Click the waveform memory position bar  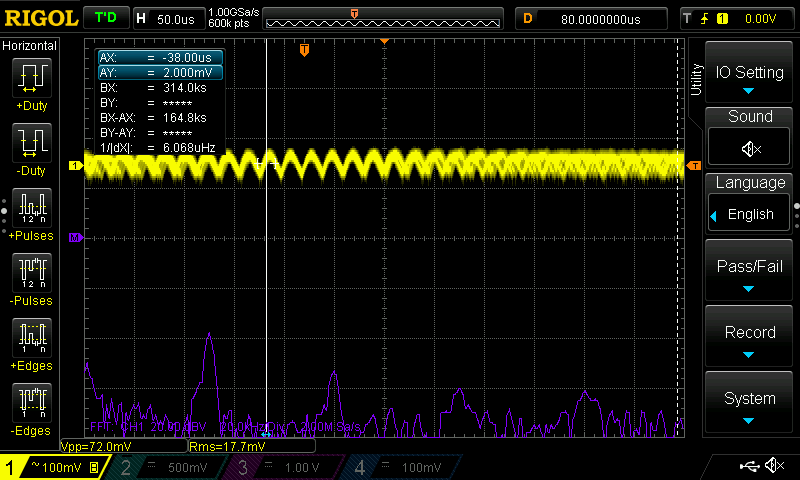(383, 19)
